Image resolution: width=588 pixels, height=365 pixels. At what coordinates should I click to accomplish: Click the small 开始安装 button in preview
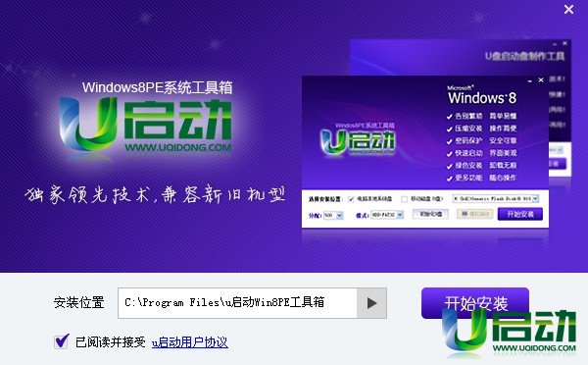click(x=519, y=214)
